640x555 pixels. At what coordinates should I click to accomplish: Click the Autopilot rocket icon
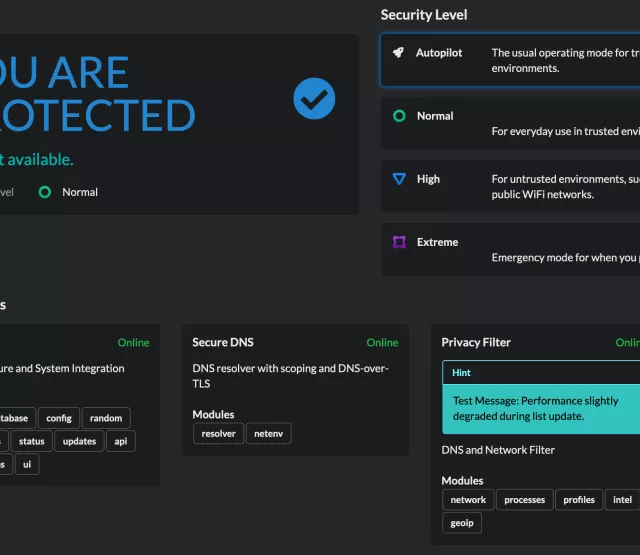399,53
